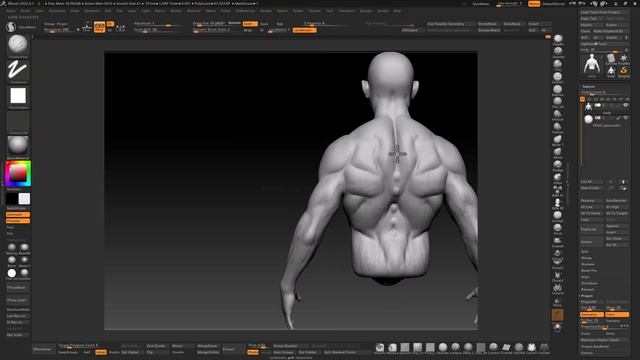Select ClayBuildup brush in right brush column
Viewport: 640px width, 360px height.
[558, 39]
